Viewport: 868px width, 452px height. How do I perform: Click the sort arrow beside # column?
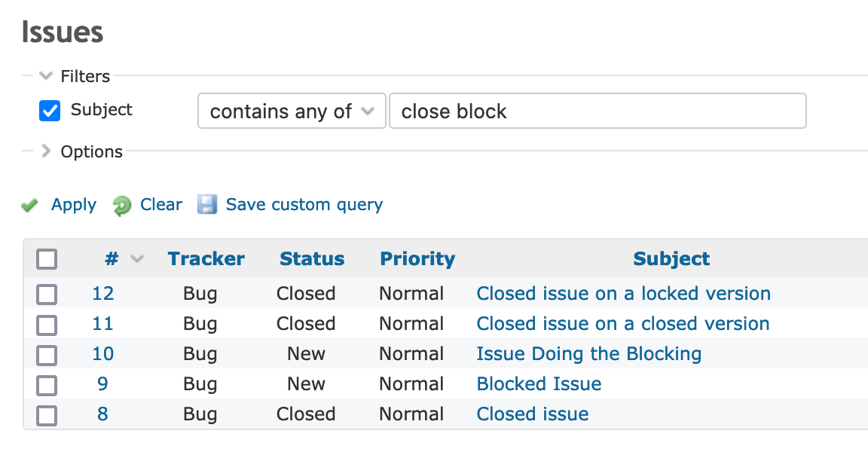[136, 258]
